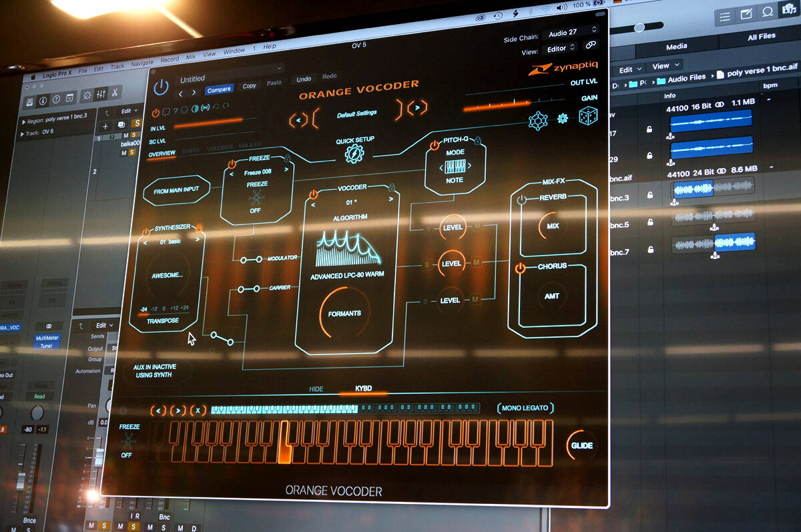Toggle the Pitch-Q module power button
Image resolution: width=801 pixels, height=532 pixels.
435,144
